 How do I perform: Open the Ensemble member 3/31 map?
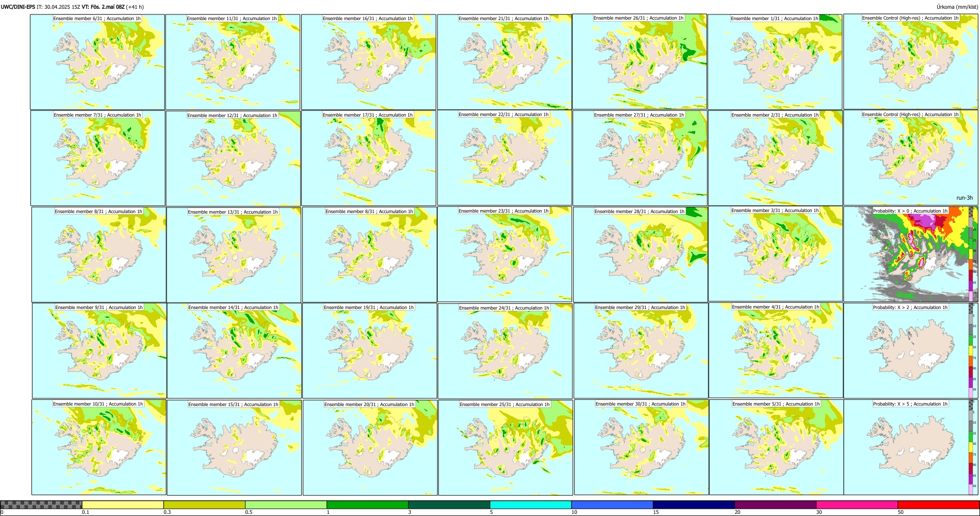pyautogui.click(x=775, y=254)
